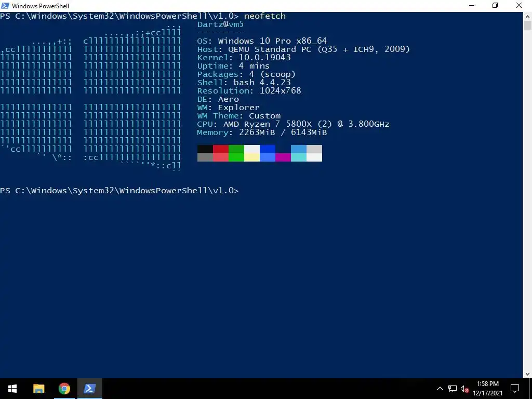Viewport: 532px width, 399px height.
Task: Click the 'Resolution: 1024x768' line
Action: tap(249, 91)
